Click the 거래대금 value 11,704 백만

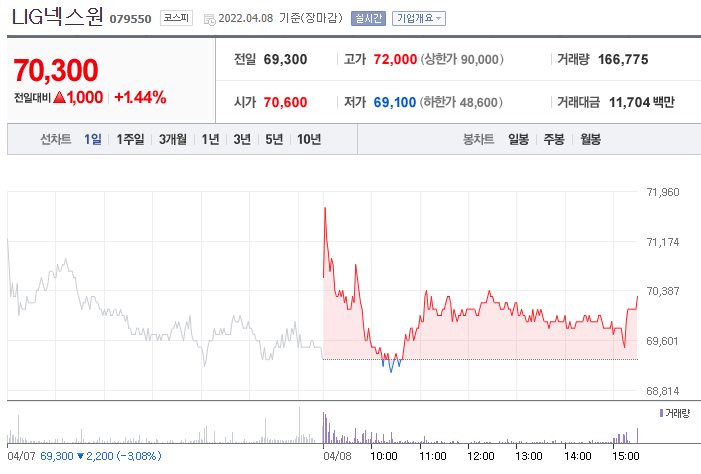click(x=642, y=102)
